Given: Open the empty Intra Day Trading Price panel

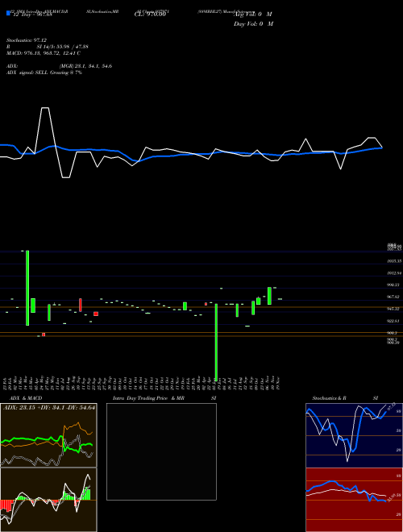Looking at the screenshot, I should click(x=161, y=451).
